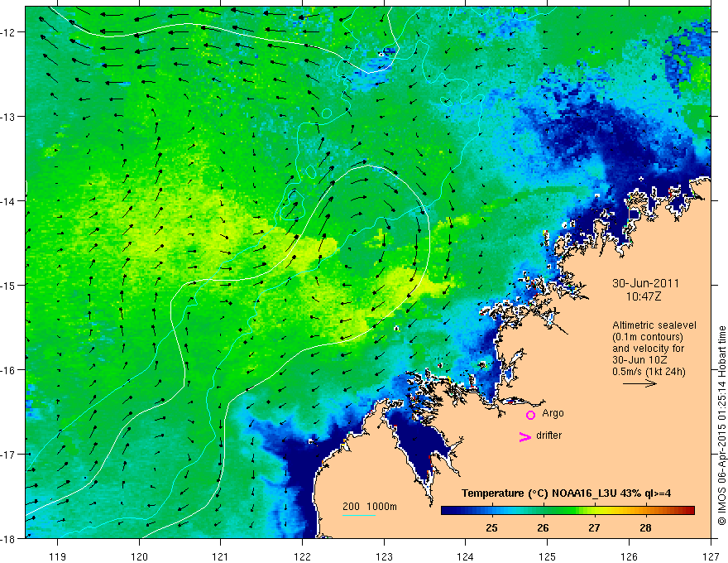Viewport: 728px width, 563px height.
Task: Click the colorbar tick label 26
Action: click(543, 527)
